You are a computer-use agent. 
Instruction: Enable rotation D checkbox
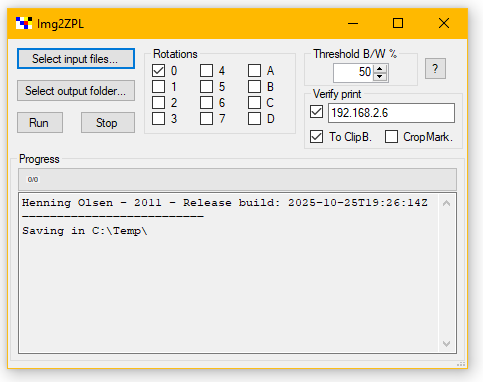pos(255,119)
